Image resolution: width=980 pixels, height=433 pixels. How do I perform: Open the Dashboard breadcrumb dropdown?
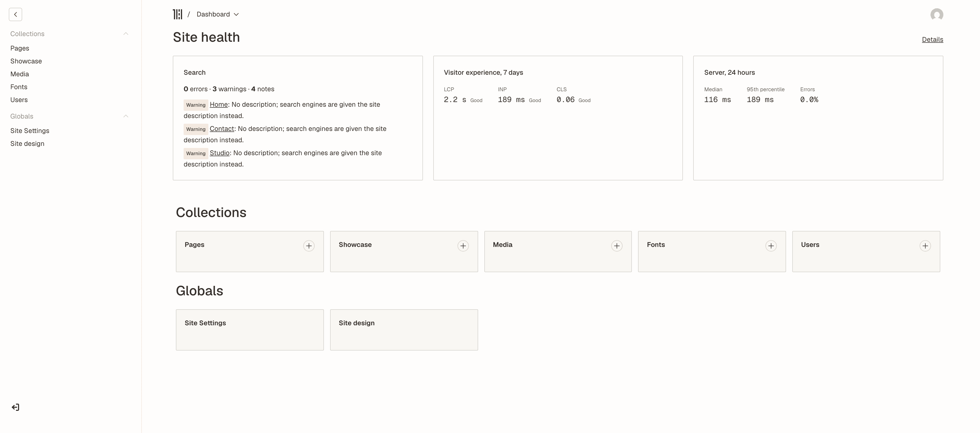tap(218, 14)
